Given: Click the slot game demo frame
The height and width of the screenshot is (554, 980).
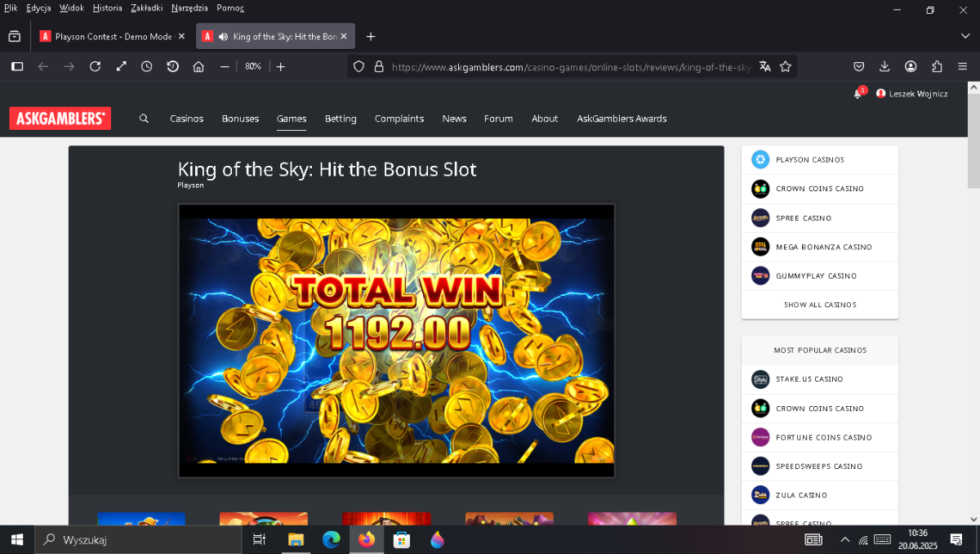Looking at the screenshot, I should point(396,341).
